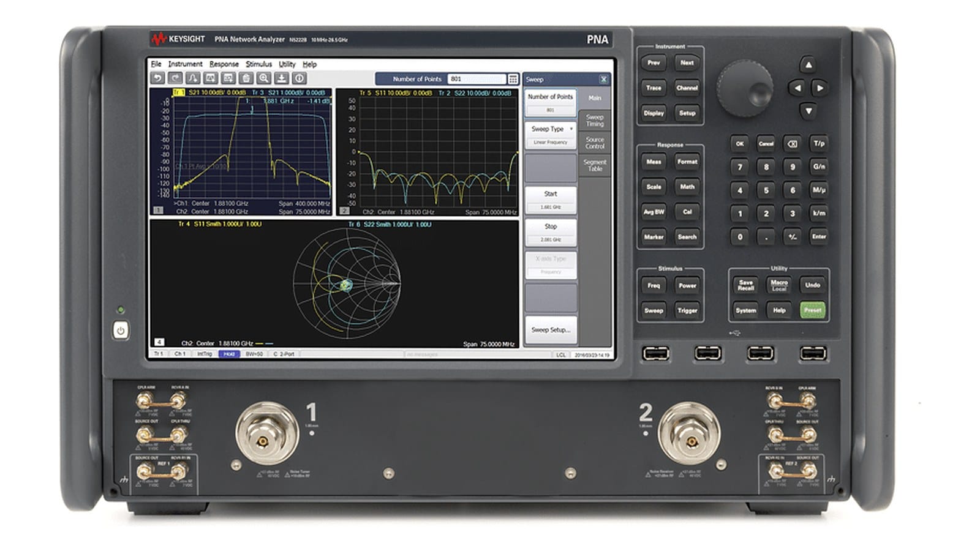Hit the Trigger key in Stimulus group

click(x=687, y=310)
